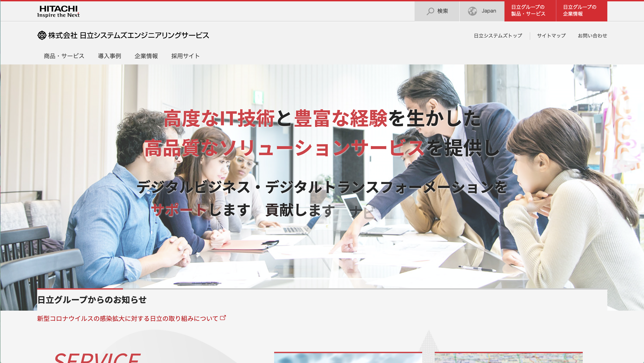Click company name 株式会社 日立システムズエンジニアリングサービス
644x363 pixels.
click(129, 36)
